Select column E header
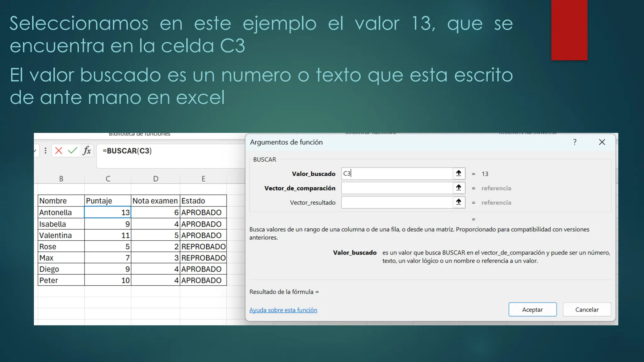The width and height of the screenshot is (644, 362). [203, 179]
